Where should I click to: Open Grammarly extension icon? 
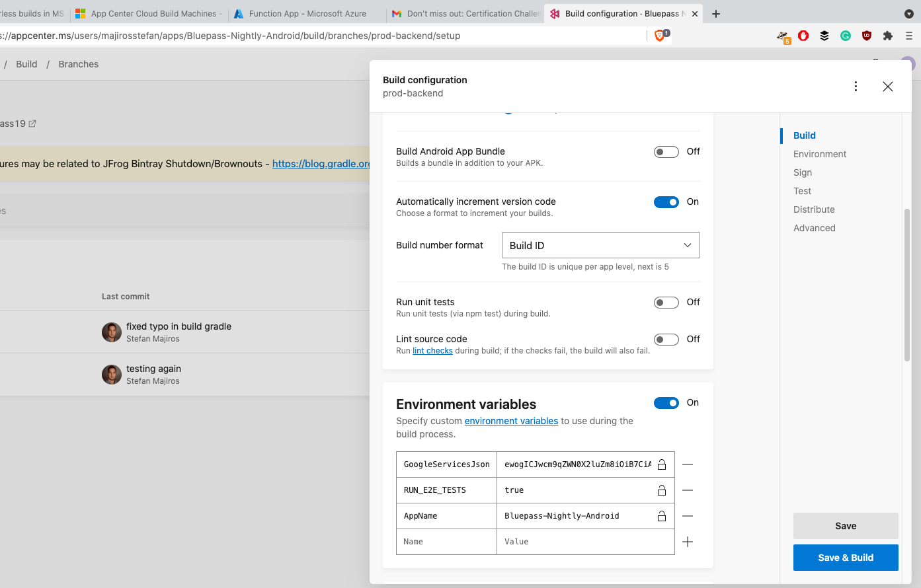click(x=846, y=36)
